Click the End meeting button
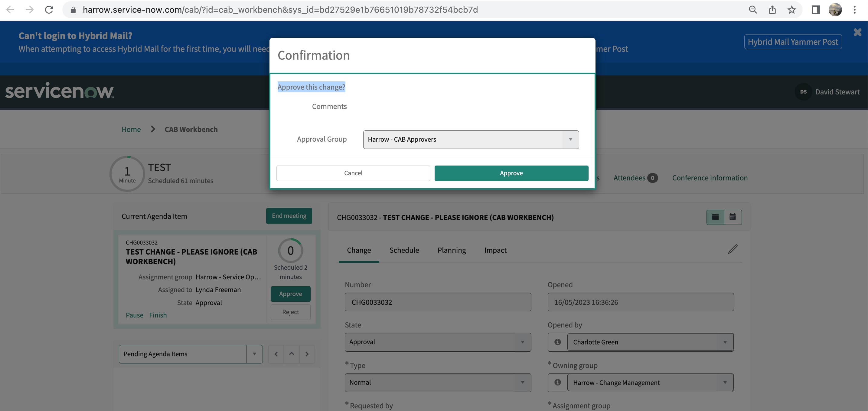868x411 pixels. coord(289,216)
